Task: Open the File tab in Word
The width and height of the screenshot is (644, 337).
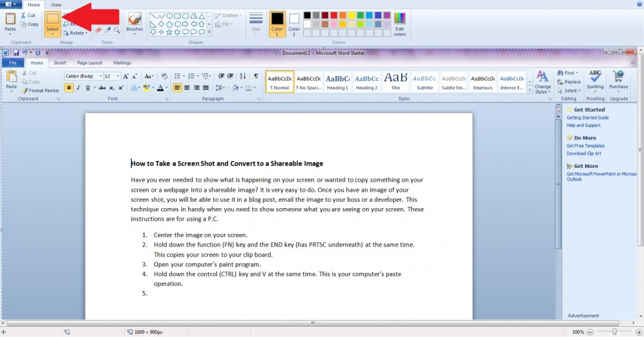Action: pos(13,63)
